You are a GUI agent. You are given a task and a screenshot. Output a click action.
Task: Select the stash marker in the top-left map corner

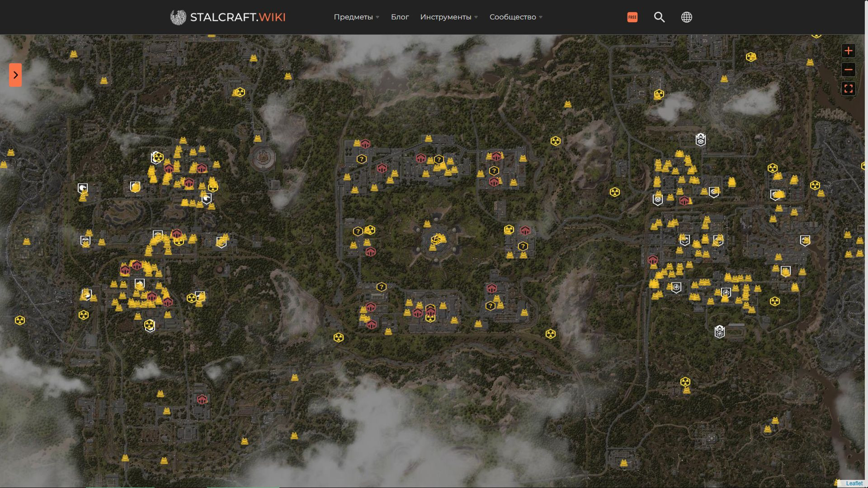[74, 54]
